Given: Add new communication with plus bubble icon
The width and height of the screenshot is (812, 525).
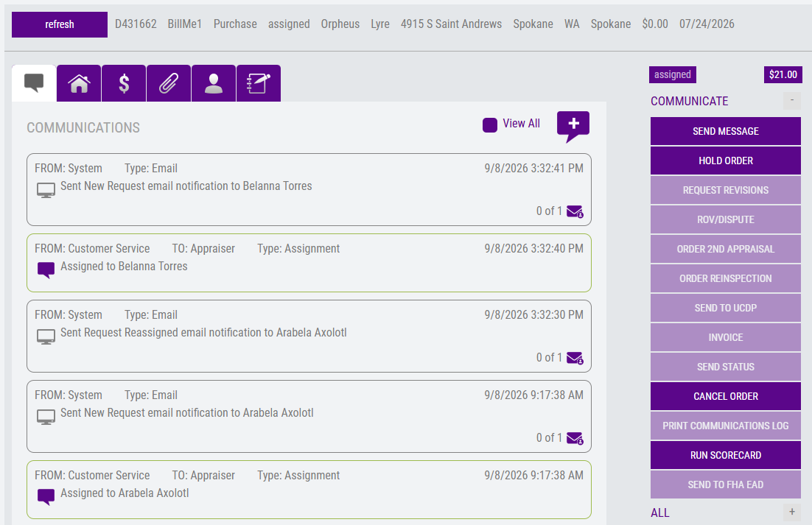Looking at the screenshot, I should click(573, 126).
